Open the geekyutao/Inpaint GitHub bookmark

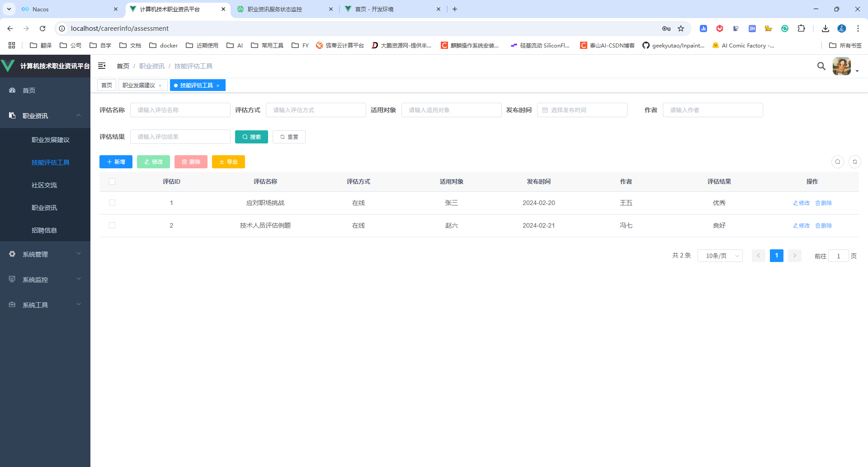(673, 45)
